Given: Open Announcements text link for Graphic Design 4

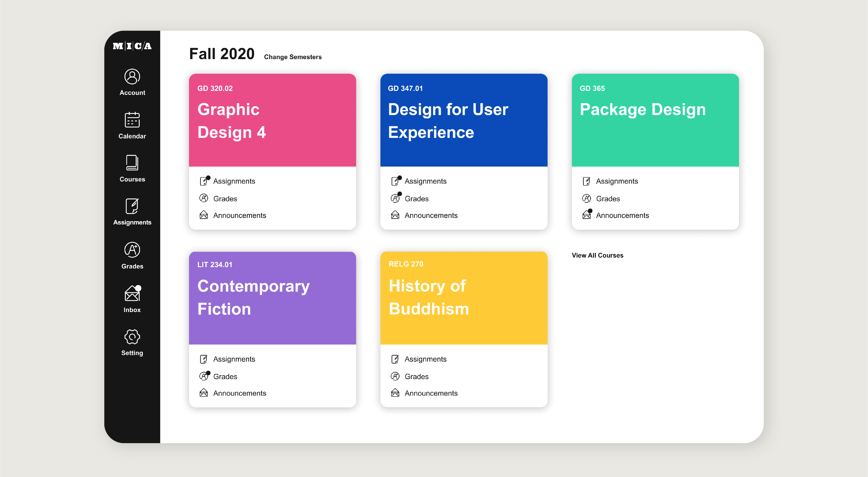Looking at the screenshot, I should pos(240,215).
